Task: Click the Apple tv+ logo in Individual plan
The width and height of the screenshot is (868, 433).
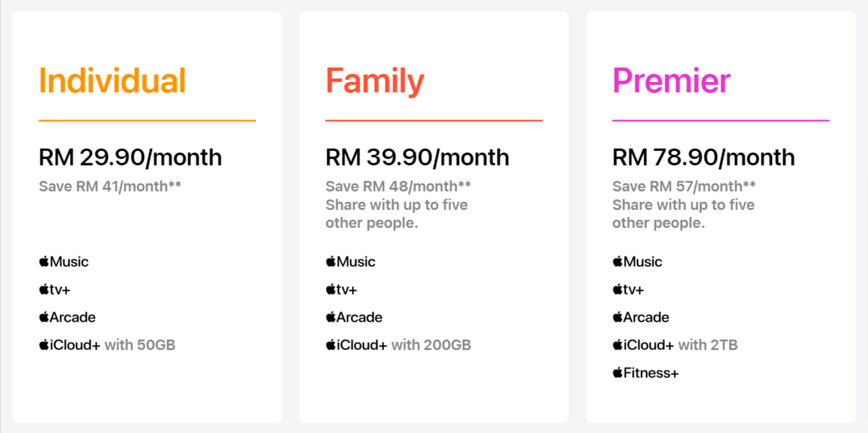Action: [54, 289]
